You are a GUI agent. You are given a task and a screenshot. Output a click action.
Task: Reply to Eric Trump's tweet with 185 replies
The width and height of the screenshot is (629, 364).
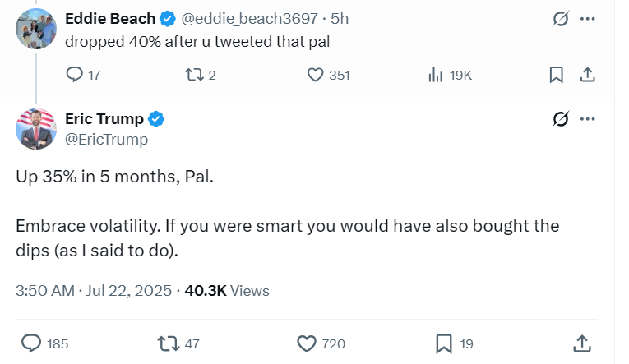[x=31, y=343]
